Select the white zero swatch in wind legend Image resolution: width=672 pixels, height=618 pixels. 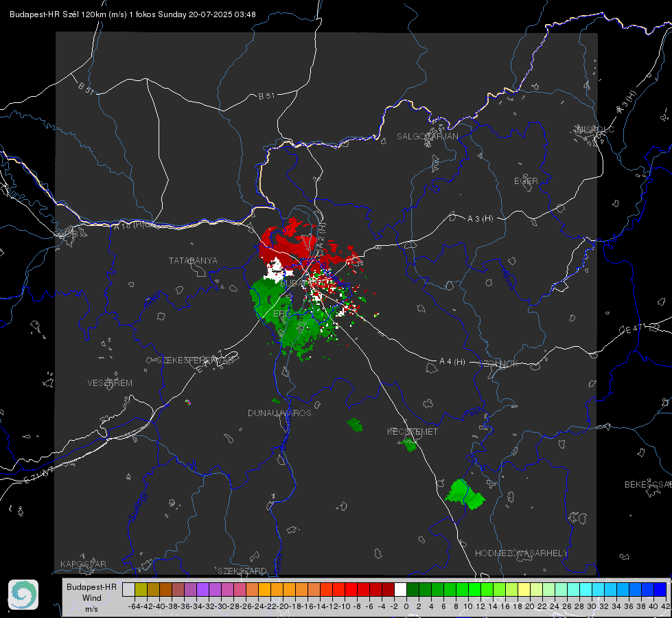(400, 589)
